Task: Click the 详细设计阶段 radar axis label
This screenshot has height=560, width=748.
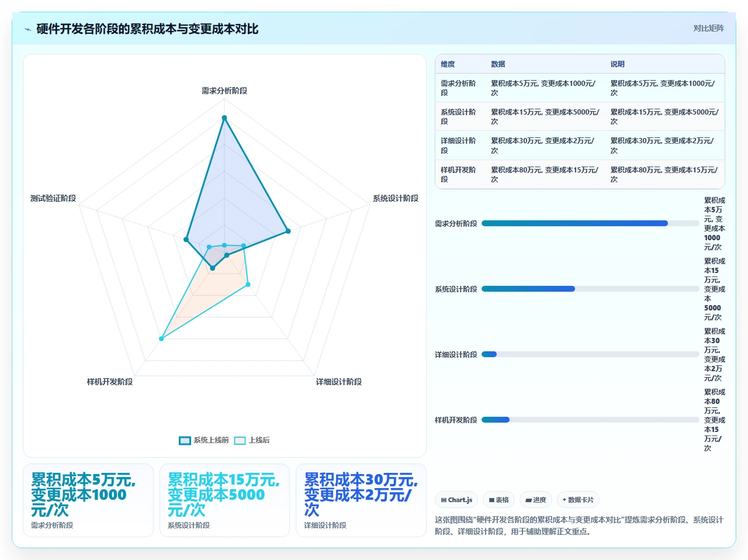Action: click(x=339, y=382)
